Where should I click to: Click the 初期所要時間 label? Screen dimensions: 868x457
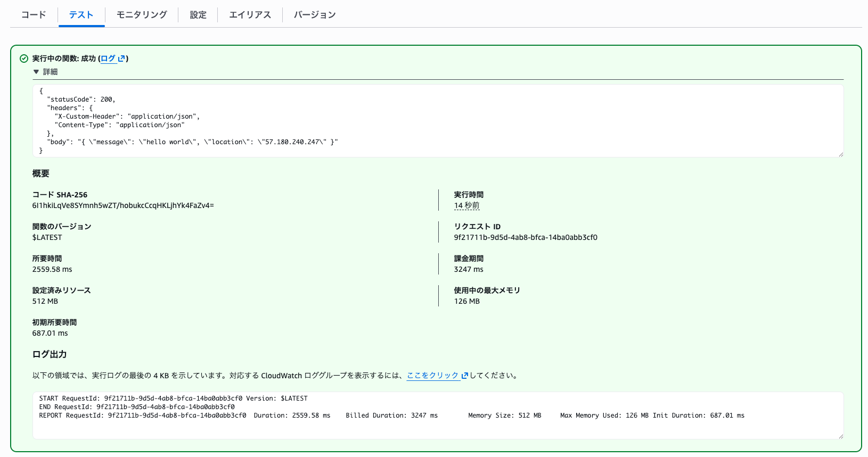point(54,322)
